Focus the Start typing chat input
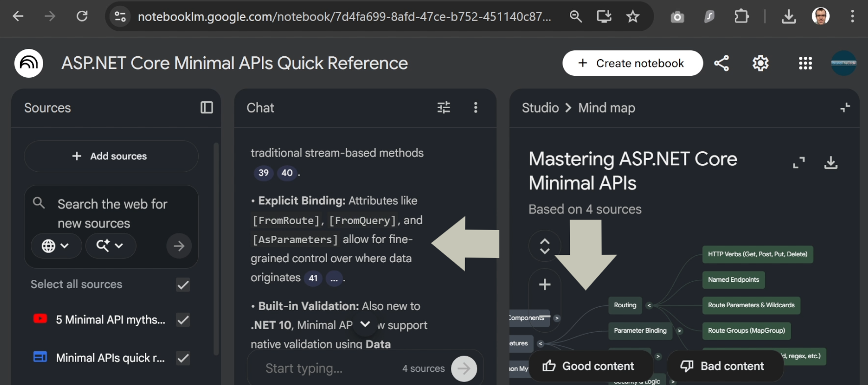This screenshot has width=868, height=385. pos(328,368)
